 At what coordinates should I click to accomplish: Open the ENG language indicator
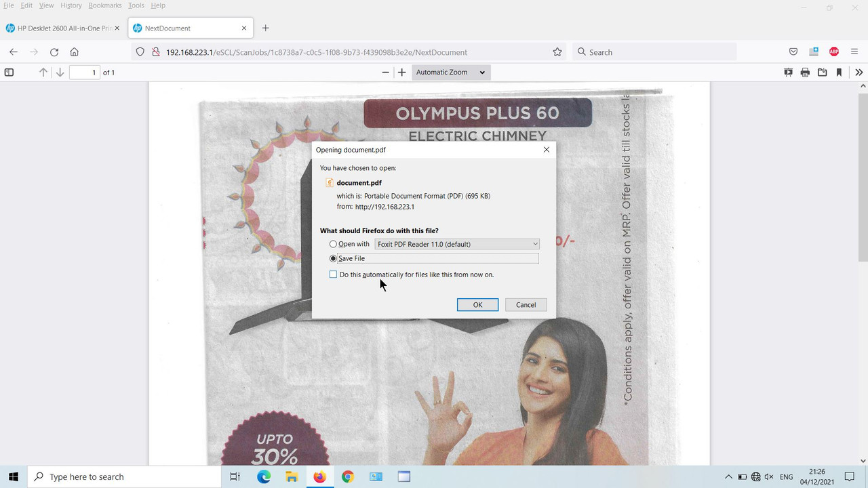click(787, 477)
